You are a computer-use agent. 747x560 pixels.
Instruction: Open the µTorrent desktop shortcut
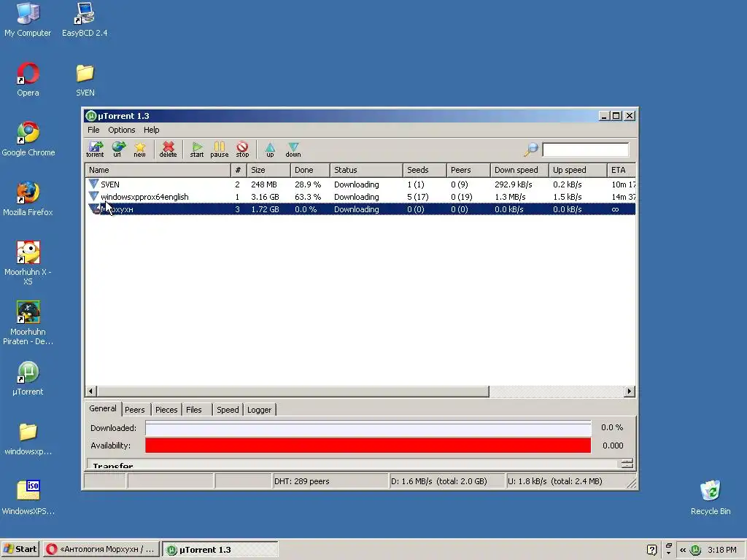coord(28,378)
